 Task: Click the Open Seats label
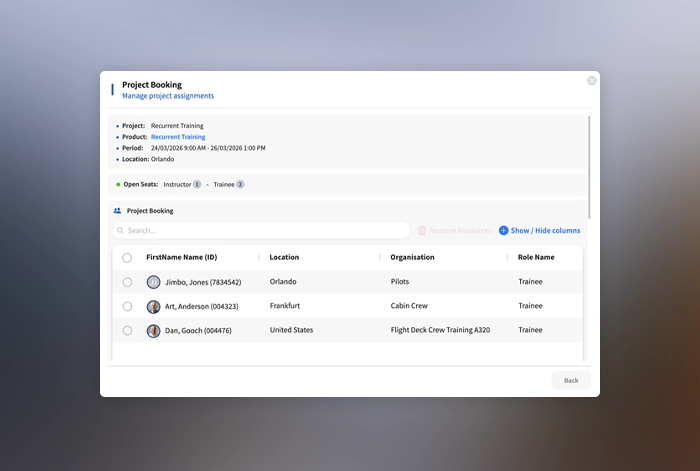click(x=141, y=184)
